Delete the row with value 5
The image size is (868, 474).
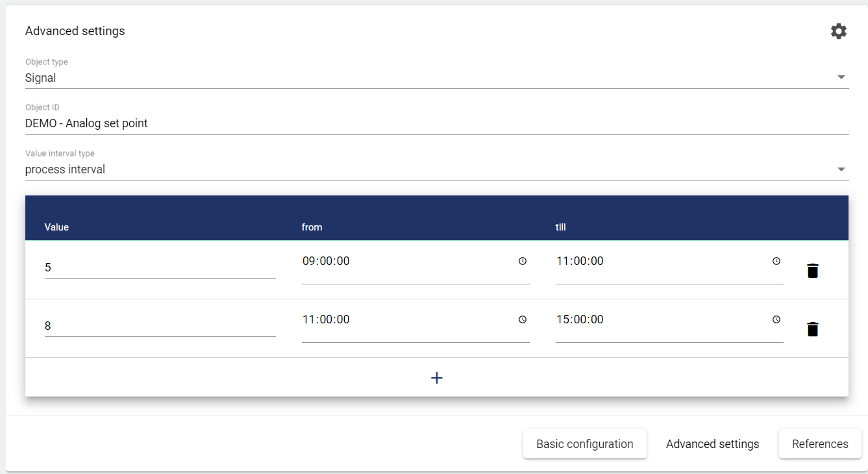[x=812, y=271]
